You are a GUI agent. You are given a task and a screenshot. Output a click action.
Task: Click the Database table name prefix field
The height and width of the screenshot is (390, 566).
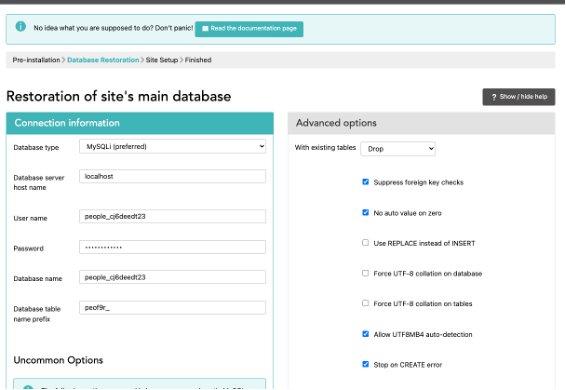(173, 308)
